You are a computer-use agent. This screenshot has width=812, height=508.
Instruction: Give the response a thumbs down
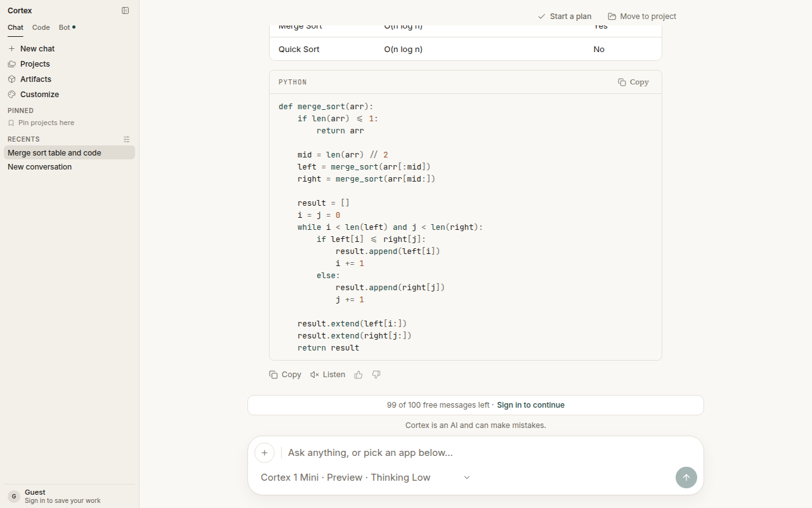coord(376,375)
